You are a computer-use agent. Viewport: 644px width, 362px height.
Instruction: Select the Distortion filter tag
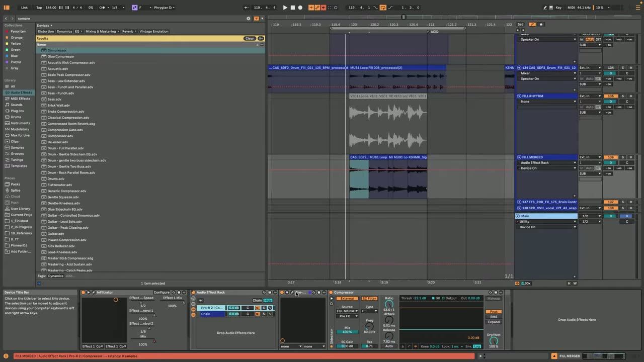46,31
